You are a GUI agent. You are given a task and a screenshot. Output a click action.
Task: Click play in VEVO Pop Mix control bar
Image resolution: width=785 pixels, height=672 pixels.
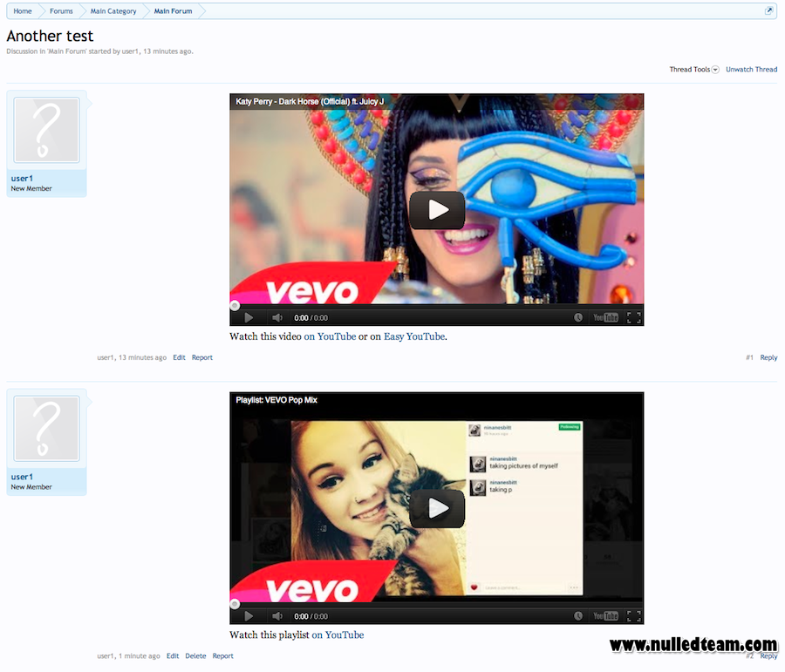click(249, 616)
